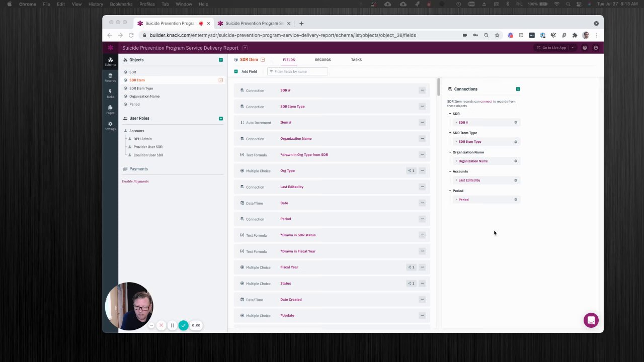Viewport: 644px width, 362px height.
Task: Open the options menu for Item # field
Action: [x=422, y=123]
